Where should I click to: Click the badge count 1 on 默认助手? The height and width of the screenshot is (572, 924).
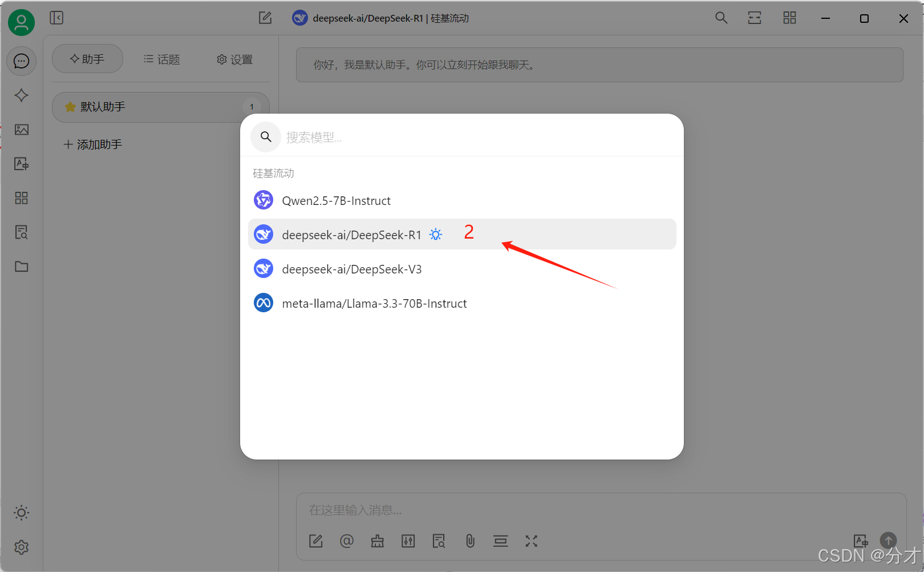252,107
